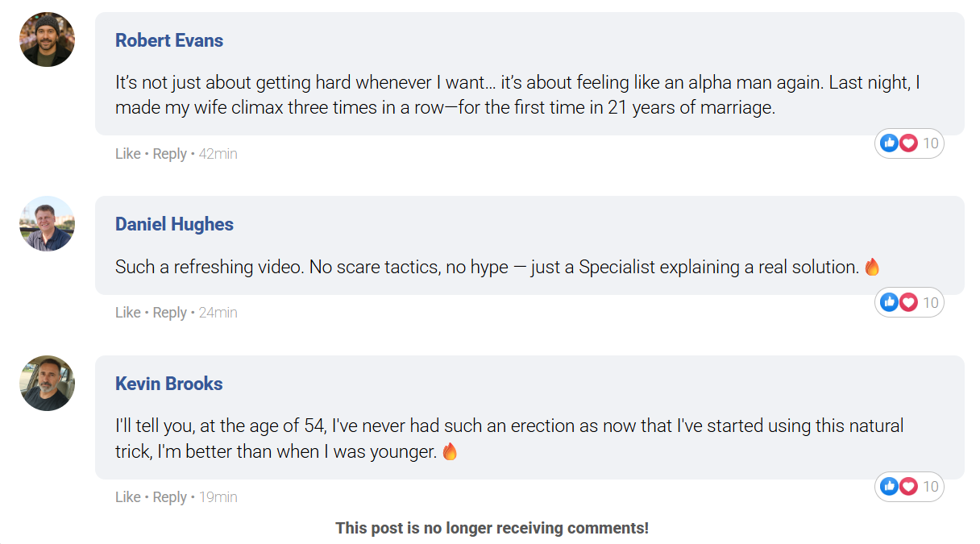
Task: Reply to Daniel Hughes' comment
Action: point(169,313)
